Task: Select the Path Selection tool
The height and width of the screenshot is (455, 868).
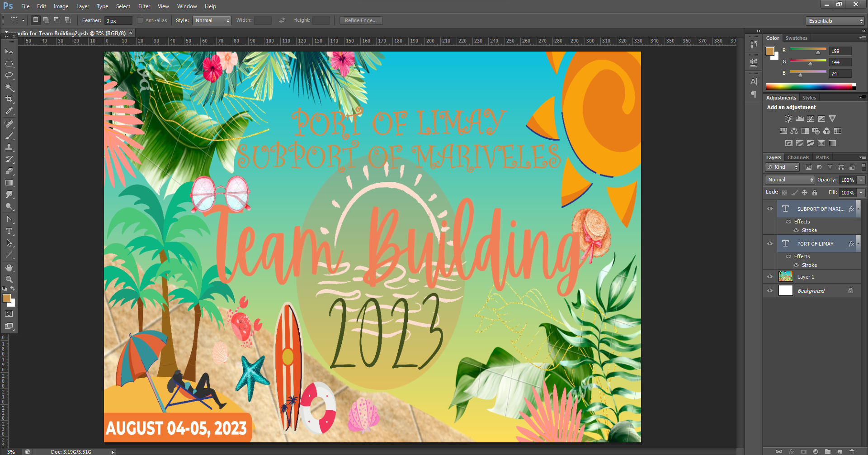Action: click(9, 243)
